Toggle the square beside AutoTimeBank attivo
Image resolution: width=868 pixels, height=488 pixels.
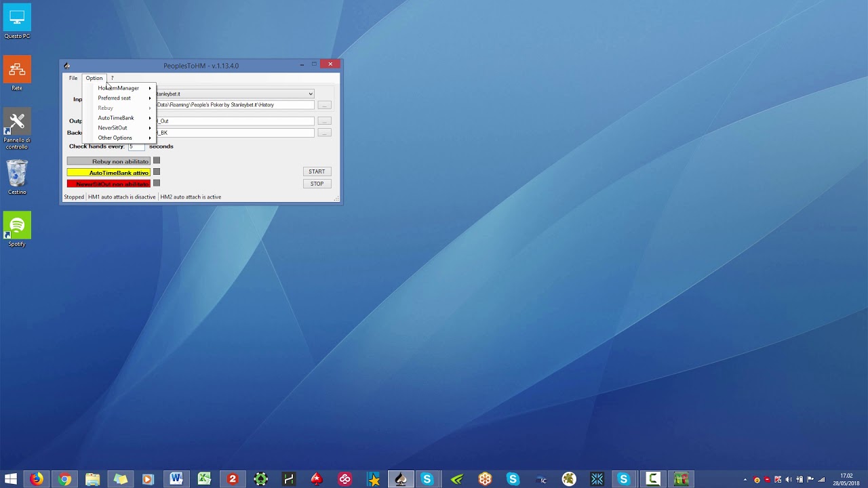(157, 172)
